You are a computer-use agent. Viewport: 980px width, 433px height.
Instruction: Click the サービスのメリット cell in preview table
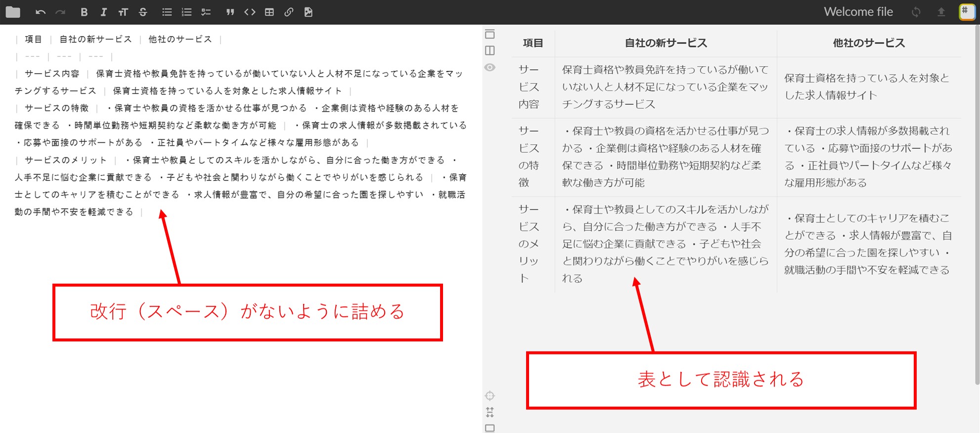point(533,244)
